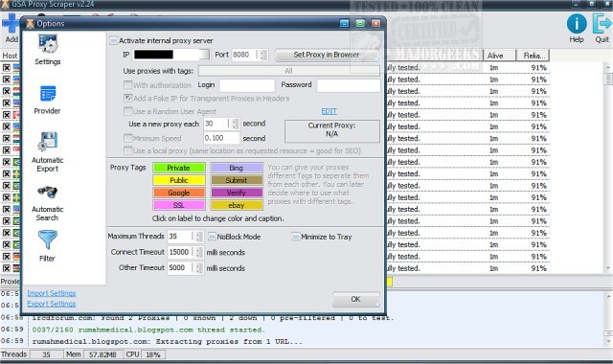The image size is (613, 364).
Task: Click the green Private proxy tag
Action: pyautogui.click(x=179, y=168)
